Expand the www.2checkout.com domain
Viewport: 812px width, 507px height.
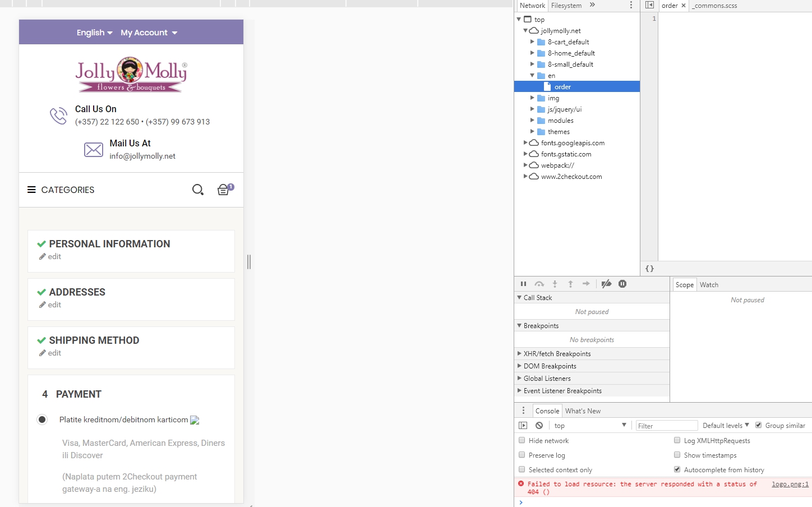525,177
